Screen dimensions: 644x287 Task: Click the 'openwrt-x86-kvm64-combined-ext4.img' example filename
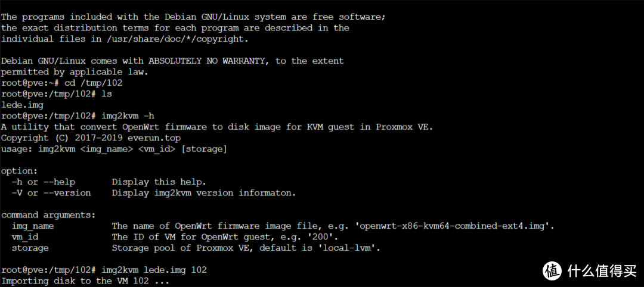pyautogui.click(x=456, y=226)
